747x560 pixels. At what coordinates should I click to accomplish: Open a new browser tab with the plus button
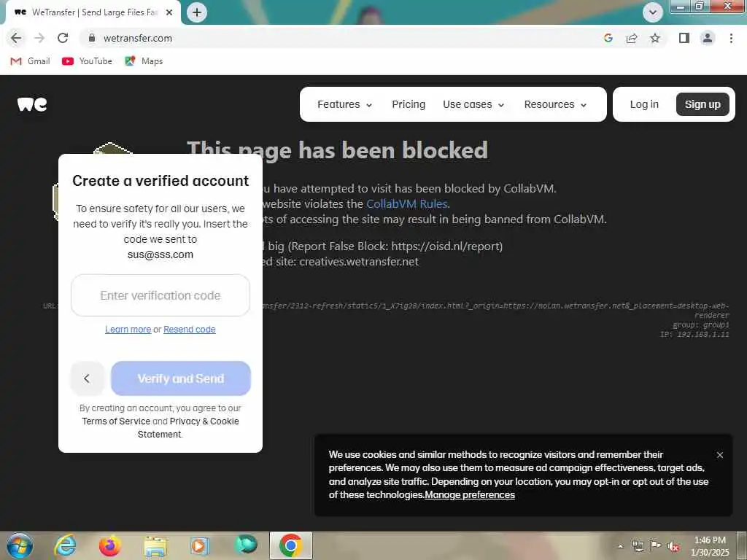(x=197, y=12)
